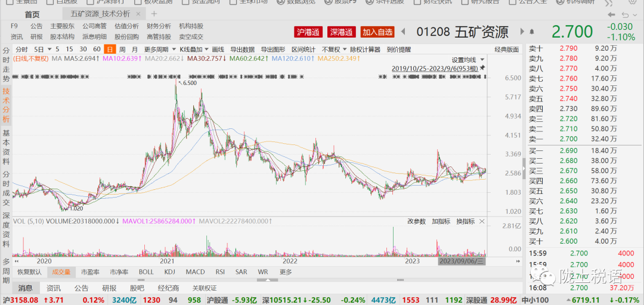The image size is (644, 305).
Task: Click the bell alert icon beside 五矿资源
Action: click(532, 32)
